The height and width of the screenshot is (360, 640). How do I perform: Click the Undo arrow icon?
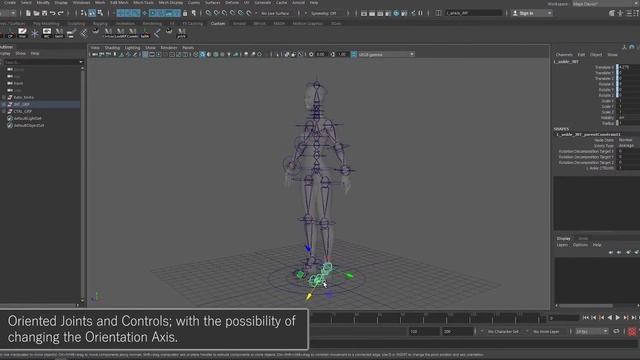(53, 13)
